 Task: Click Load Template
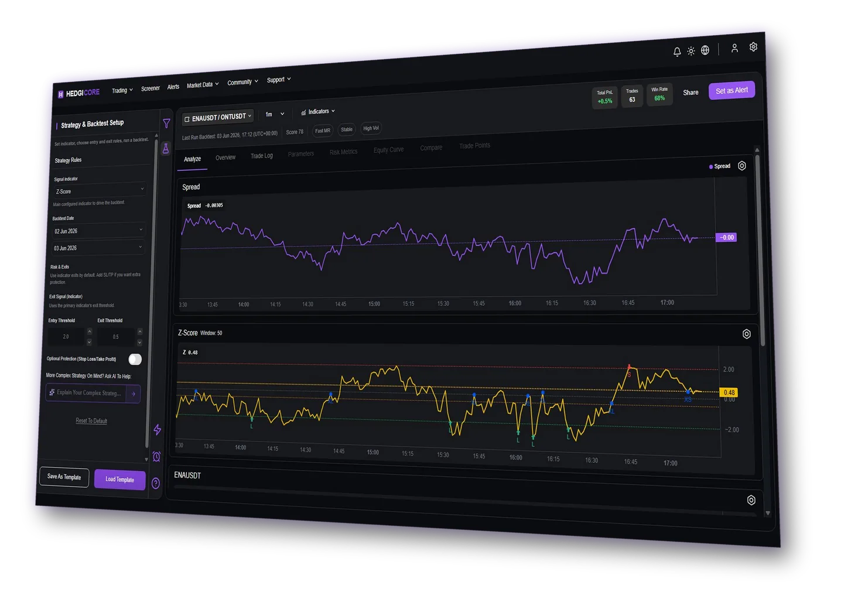[x=120, y=480]
